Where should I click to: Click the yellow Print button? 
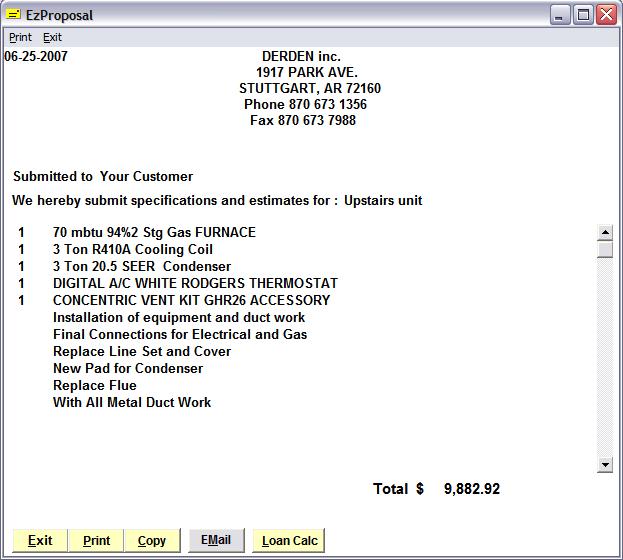coord(96,541)
